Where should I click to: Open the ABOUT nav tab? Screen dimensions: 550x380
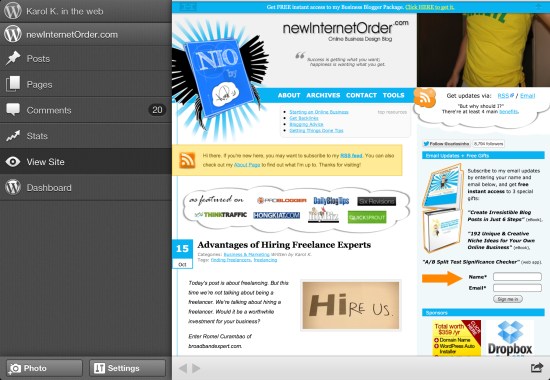(x=289, y=95)
